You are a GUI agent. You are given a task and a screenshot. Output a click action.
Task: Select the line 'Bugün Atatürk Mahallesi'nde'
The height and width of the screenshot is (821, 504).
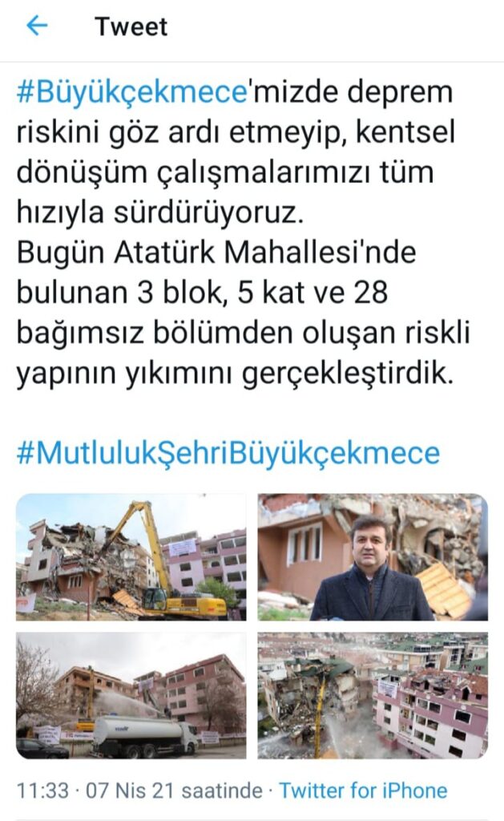(216, 253)
